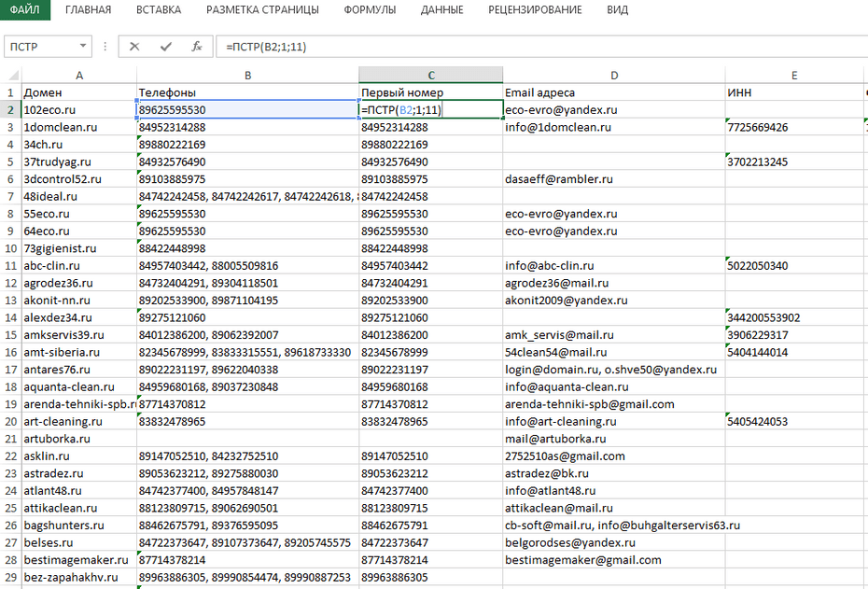868x589 pixels.
Task: Select cell with domain 102eco.ru
Action: pyautogui.click(x=79, y=109)
